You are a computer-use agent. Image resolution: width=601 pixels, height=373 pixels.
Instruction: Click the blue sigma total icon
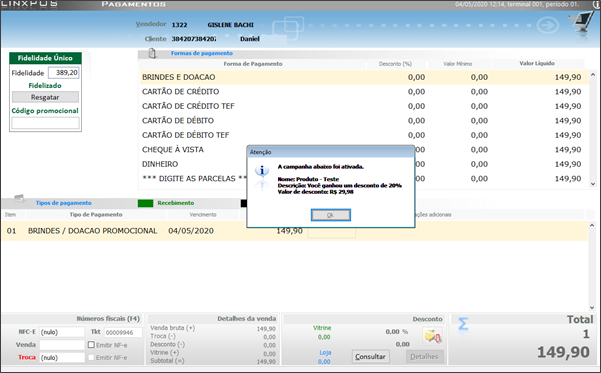pyautogui.click(x=463, y=324)
